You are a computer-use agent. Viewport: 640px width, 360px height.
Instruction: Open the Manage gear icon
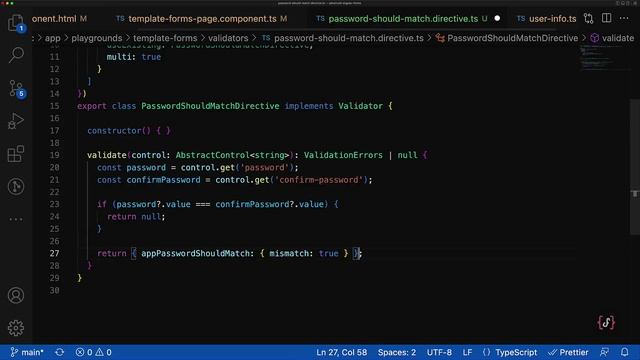(16, 328)
